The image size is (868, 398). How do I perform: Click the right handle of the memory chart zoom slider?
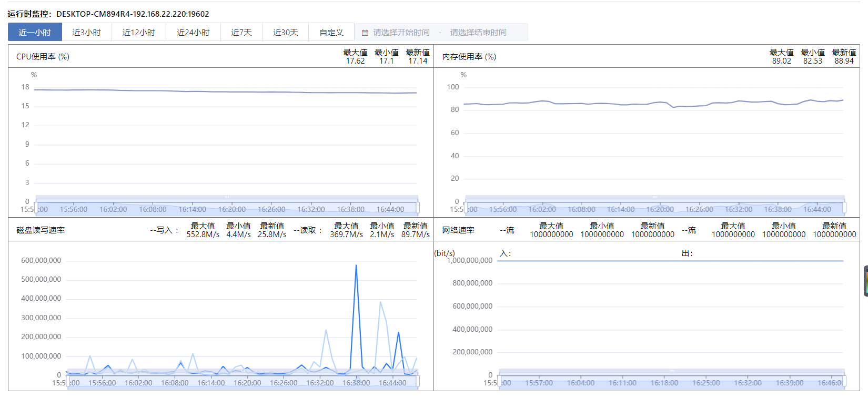tap(844, 209)
